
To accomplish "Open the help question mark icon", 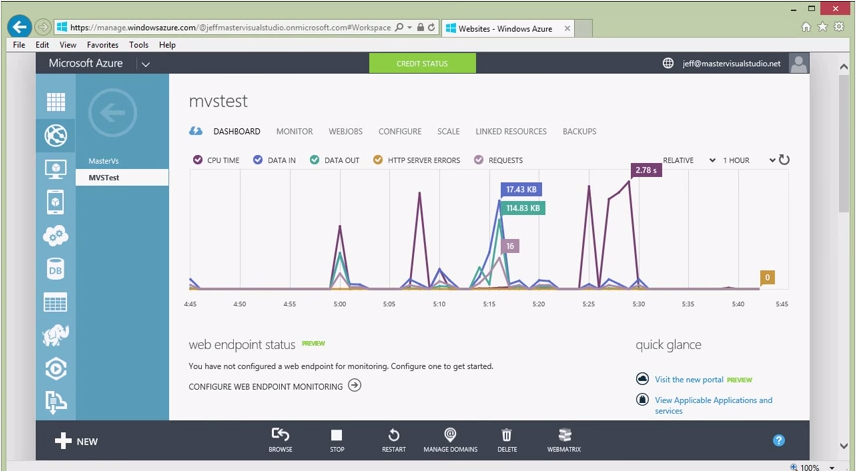I will tap(779, 440).
